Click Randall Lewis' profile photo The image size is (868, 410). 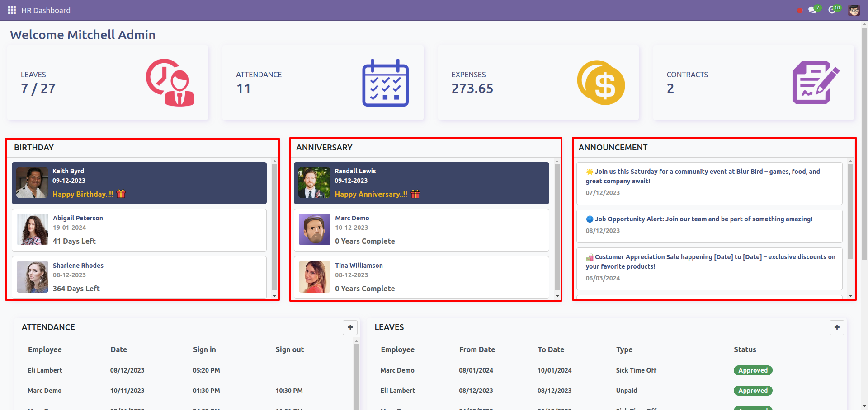click(314, 182)
